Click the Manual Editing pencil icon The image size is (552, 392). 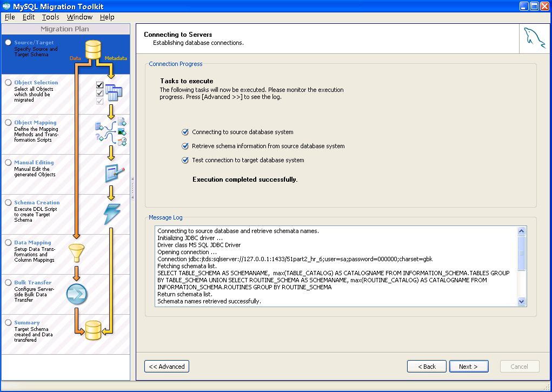[x=115, y=173]
